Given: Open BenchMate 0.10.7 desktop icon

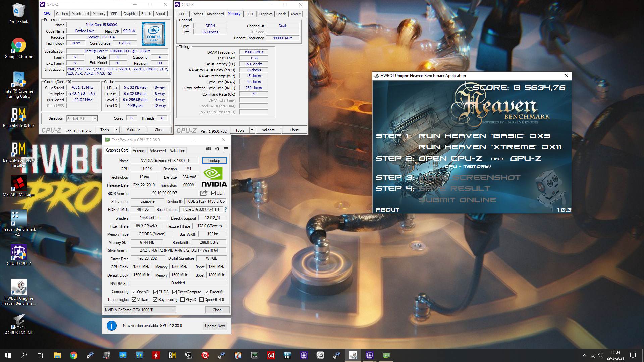Looking at the screenshot, I should [19, 118].
